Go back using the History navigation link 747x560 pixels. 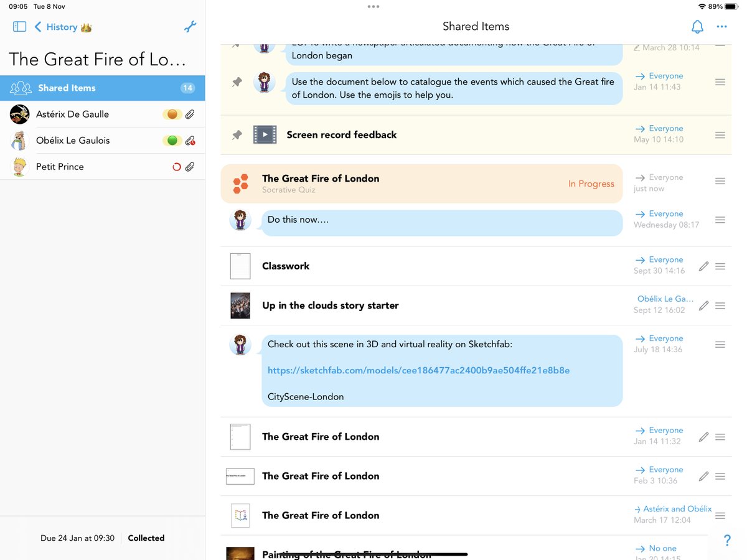[x=59, y=27]
